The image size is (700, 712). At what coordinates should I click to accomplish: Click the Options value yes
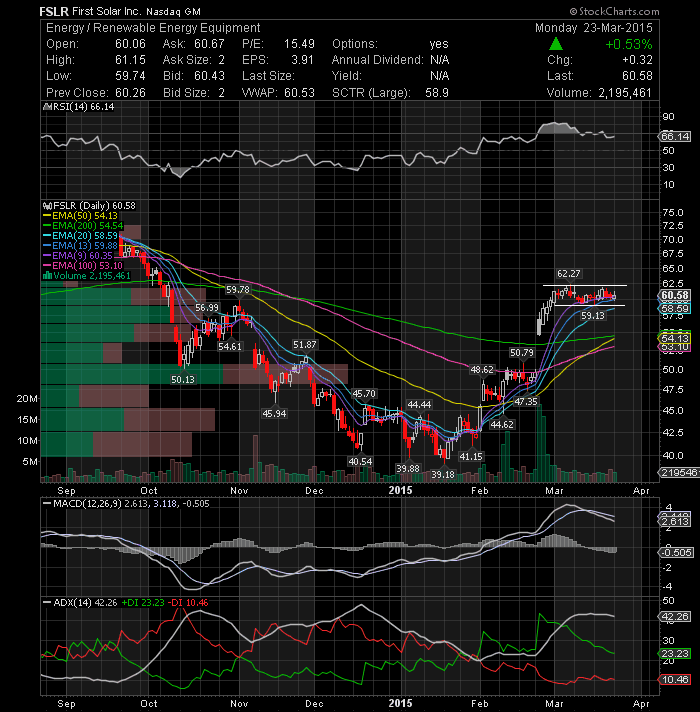coord(439,44)
